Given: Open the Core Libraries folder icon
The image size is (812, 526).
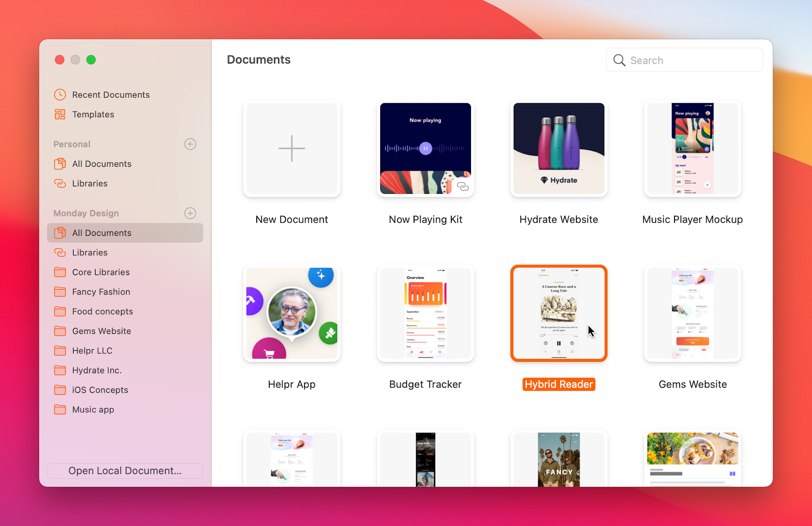Looking at the screenshot, I should 60,272.
